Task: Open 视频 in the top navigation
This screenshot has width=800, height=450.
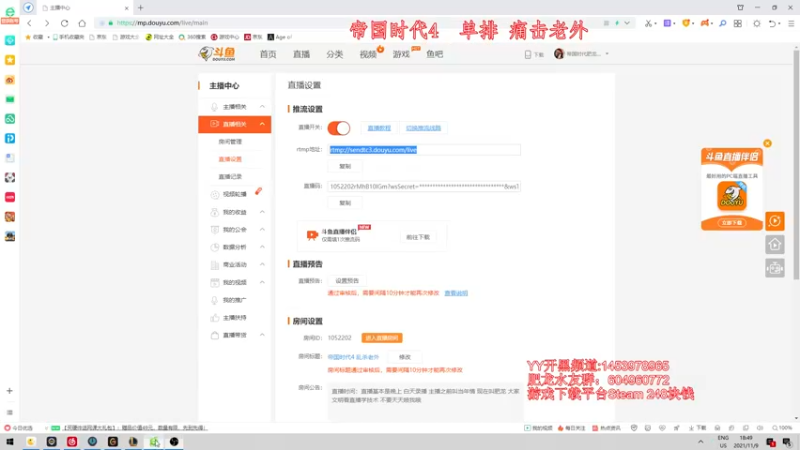Action: click(x=368, y=54)
